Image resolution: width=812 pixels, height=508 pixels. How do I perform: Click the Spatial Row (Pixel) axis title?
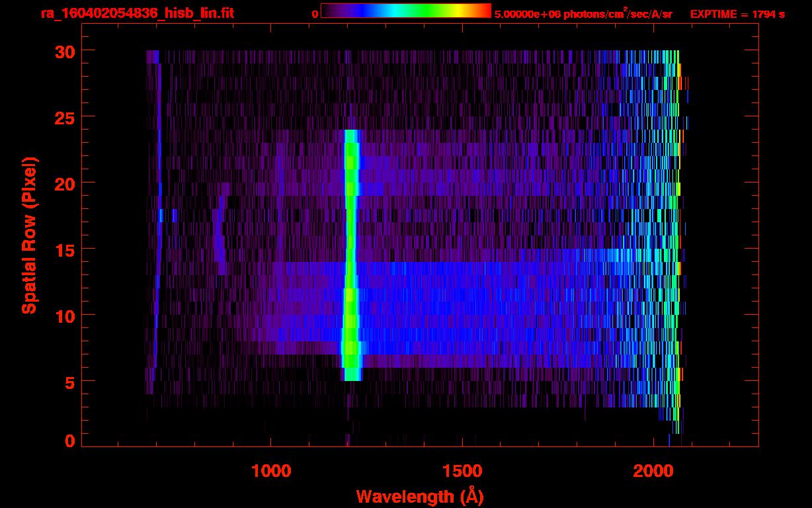coord(28,235)
